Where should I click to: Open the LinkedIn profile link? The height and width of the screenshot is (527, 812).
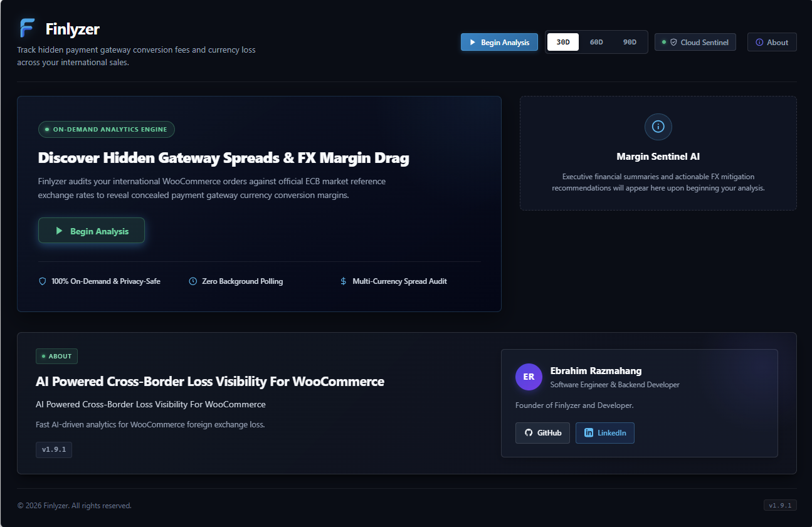pyautogui.click(x=605, y=433)
